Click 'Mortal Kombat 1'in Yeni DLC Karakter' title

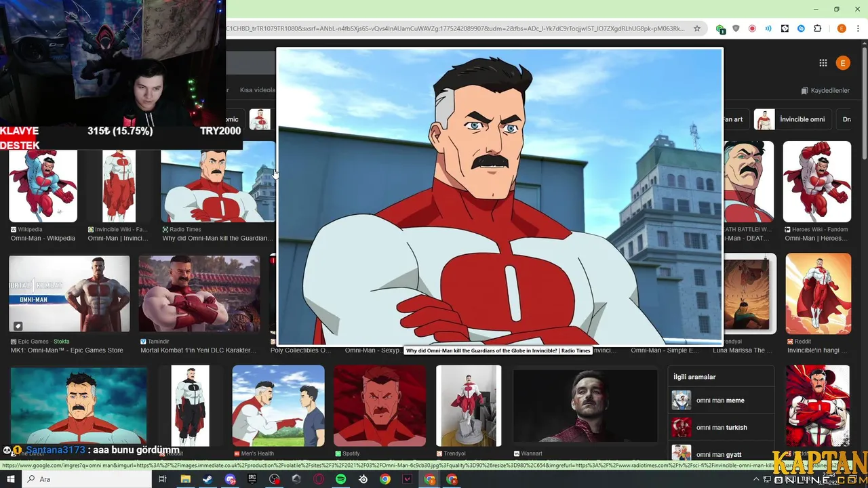click(199, 350)
